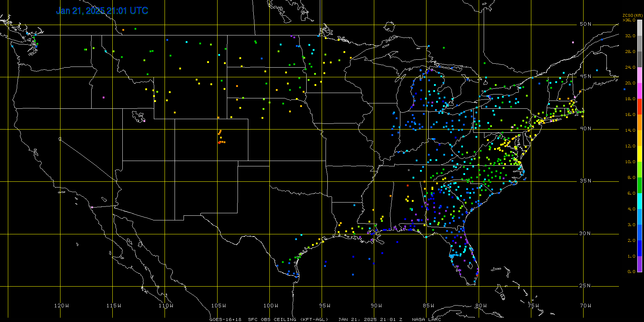Click the '16.0' legend label
The width and height of the screenshot is (644, 322).
pos(630,114)
